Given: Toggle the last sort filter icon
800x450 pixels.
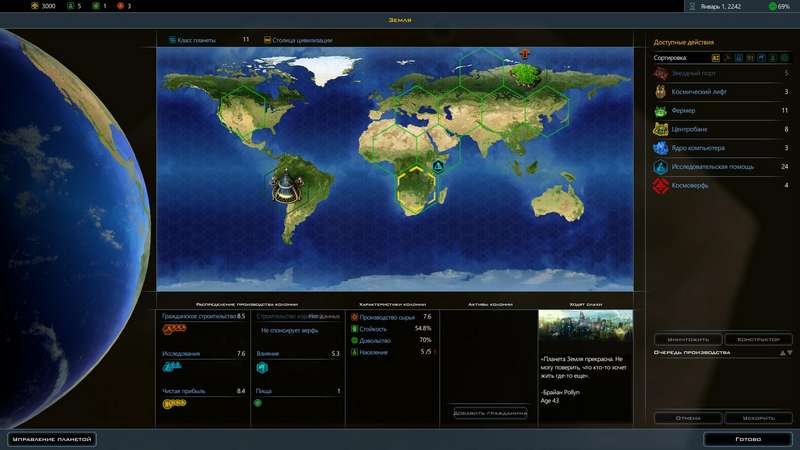Looking at the screenshot, I should click(785, 58).
